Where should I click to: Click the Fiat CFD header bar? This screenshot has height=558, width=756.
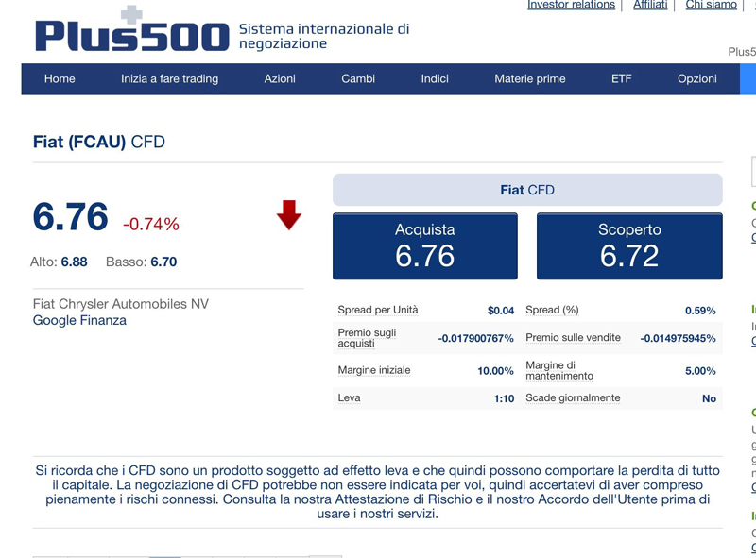[x=527, y=190]
